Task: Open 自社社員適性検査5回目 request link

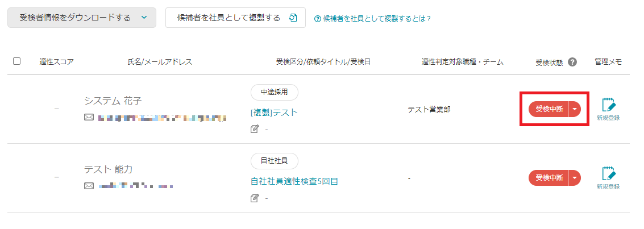Action: [294, 181]
